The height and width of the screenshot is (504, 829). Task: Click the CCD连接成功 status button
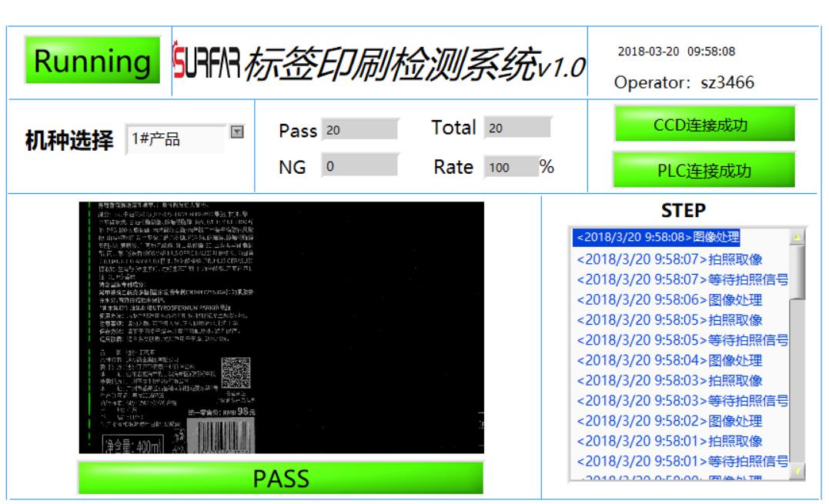705,125
